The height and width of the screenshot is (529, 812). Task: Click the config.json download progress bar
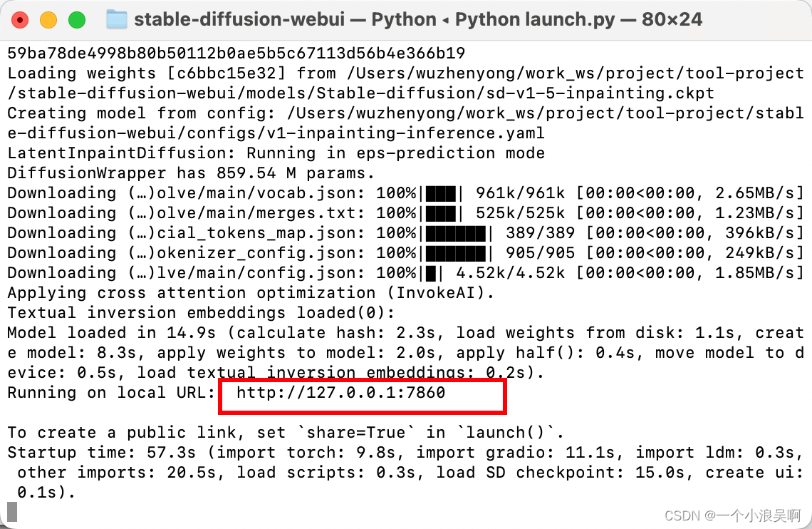tap(431, 274)
